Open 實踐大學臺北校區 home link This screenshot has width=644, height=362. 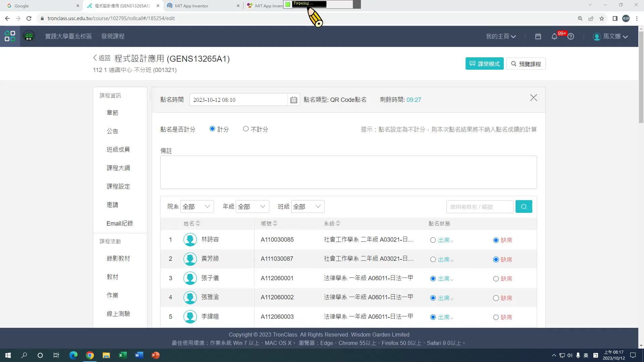[68, 36]
